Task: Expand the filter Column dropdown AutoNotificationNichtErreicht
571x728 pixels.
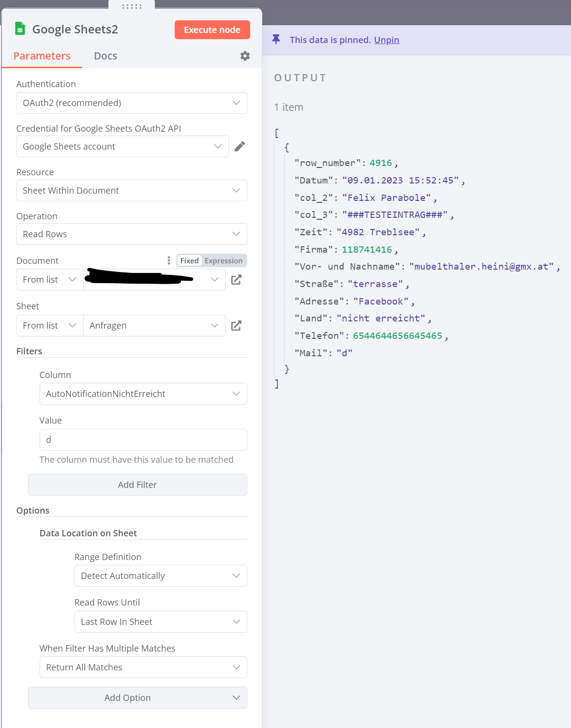Action: [143, 394]
